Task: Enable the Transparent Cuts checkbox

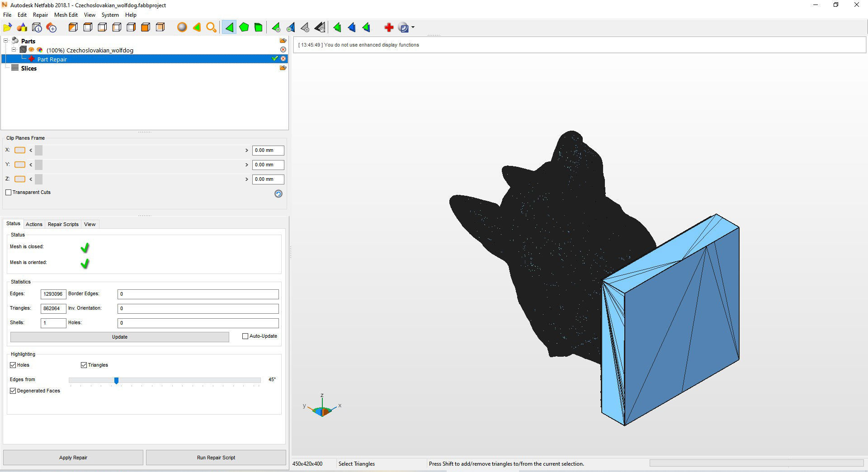Action: [x=8, y=193]
